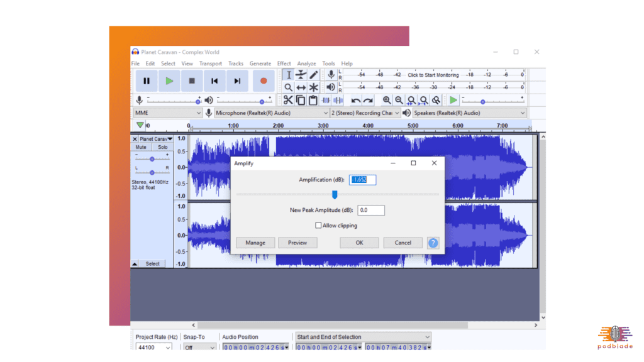The image size is (644, 362).
Task: Click the Preview button in Amplify
Action: click(x=297, y=243)
